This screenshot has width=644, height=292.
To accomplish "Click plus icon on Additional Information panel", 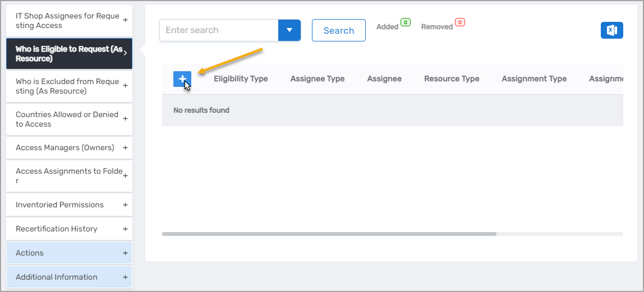I will pyautogui.click(x=125, y=277).
